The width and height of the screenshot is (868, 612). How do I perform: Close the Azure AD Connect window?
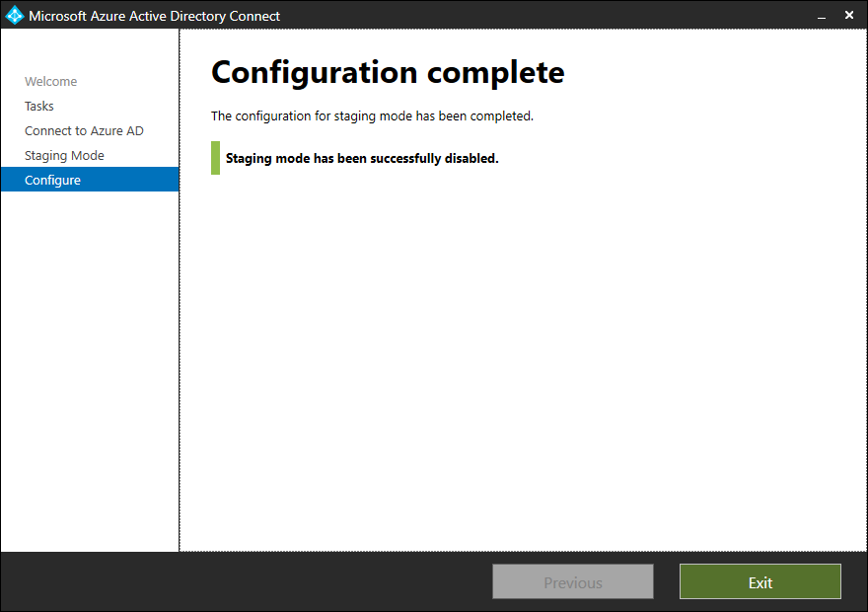(849, 15)
